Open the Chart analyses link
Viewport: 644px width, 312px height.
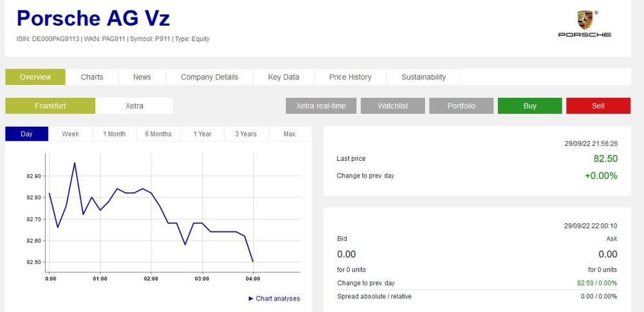[274, 298]
